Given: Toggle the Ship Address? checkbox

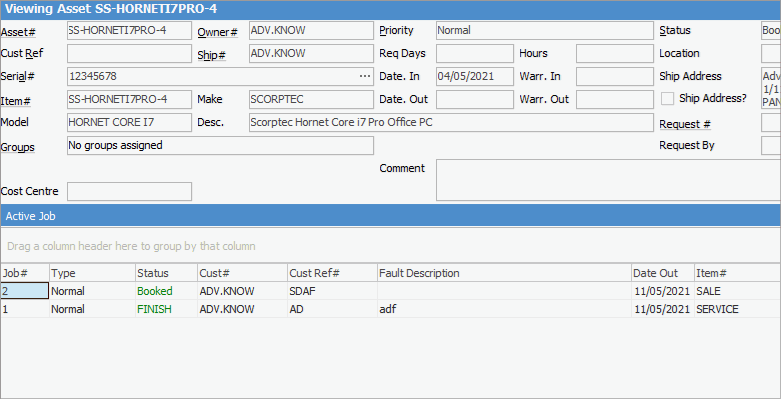Looking at the screenshot, I should click(667, 99).
